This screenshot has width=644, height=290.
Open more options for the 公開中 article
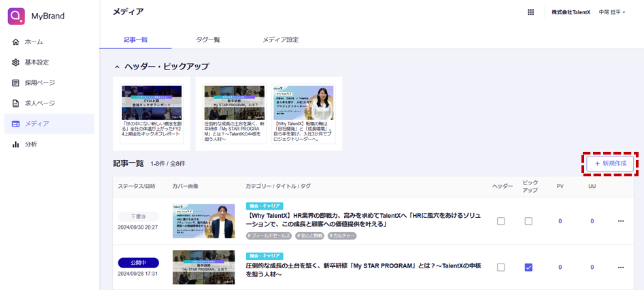point(620,268)
